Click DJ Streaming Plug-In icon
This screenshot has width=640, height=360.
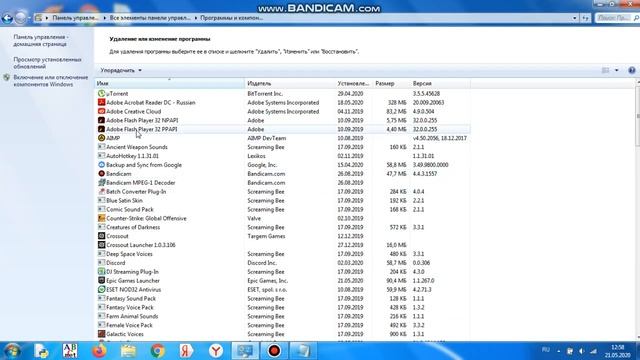click(x=102, y=272)
